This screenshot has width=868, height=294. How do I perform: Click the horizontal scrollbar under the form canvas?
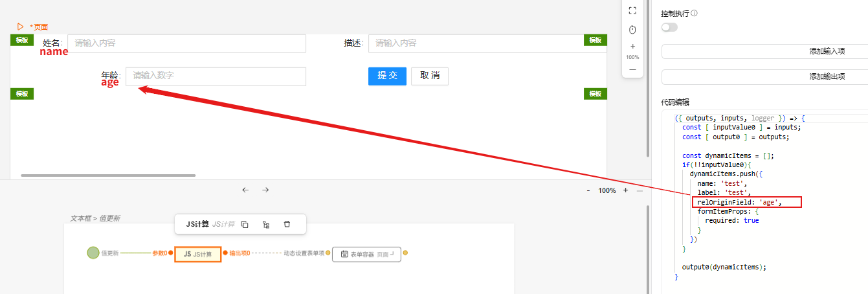108,175
